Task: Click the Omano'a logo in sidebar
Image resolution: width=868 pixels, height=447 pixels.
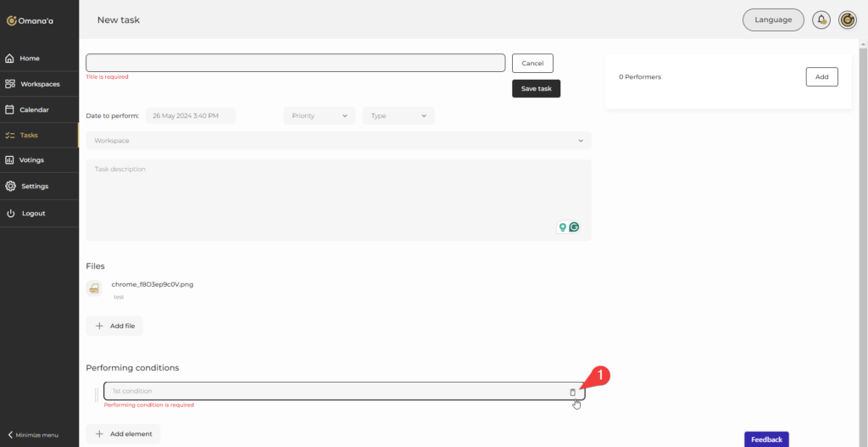Action: [31, 20]
